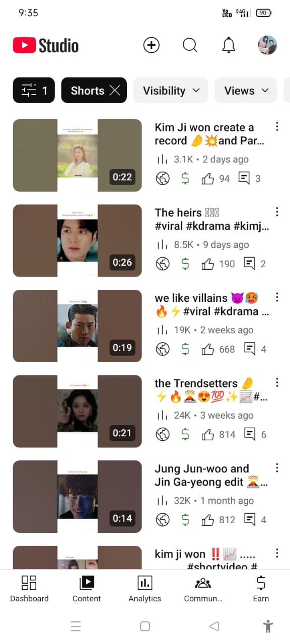This screenshot has width=290, height=644.
Task: Switch to the Analytics tab
Action: click(x=144, y=589)
